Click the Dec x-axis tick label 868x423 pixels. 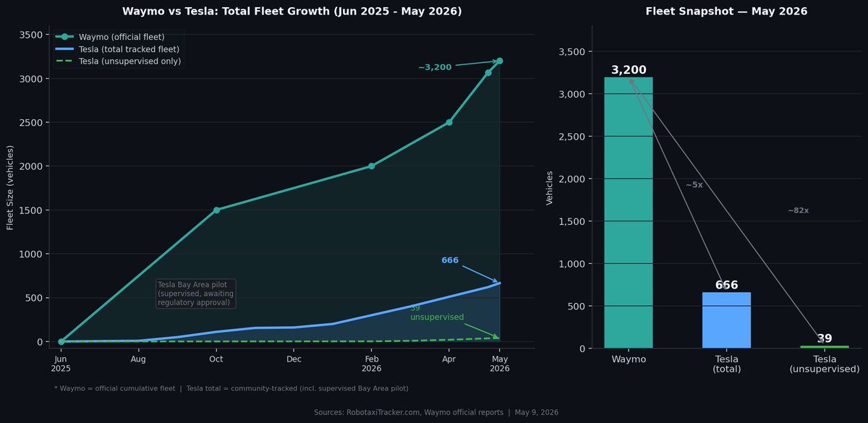(x=294, y=358)
